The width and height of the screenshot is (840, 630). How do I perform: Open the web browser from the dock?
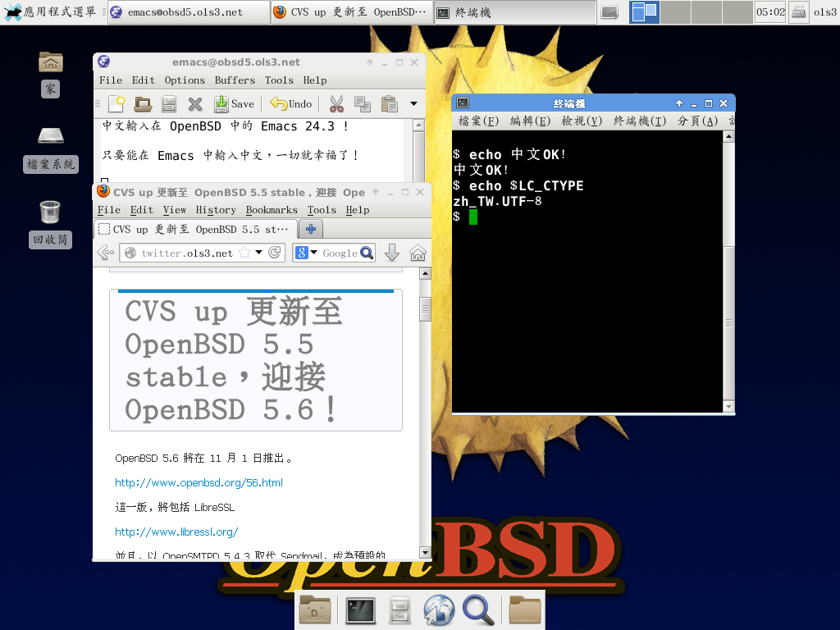[439, 610]
